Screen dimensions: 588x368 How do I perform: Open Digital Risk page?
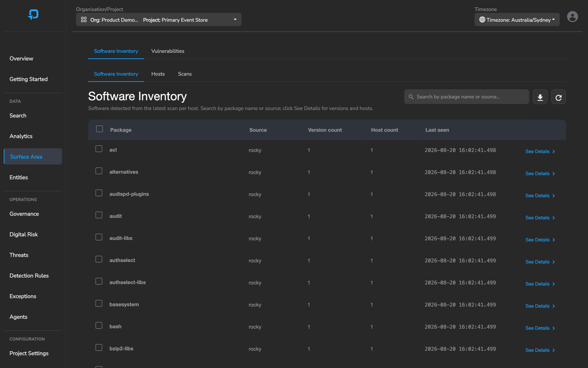tap(24, 235)
